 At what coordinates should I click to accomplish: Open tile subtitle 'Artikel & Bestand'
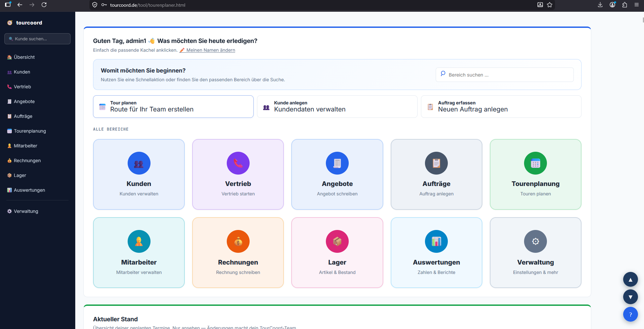[x=337, y=272]
